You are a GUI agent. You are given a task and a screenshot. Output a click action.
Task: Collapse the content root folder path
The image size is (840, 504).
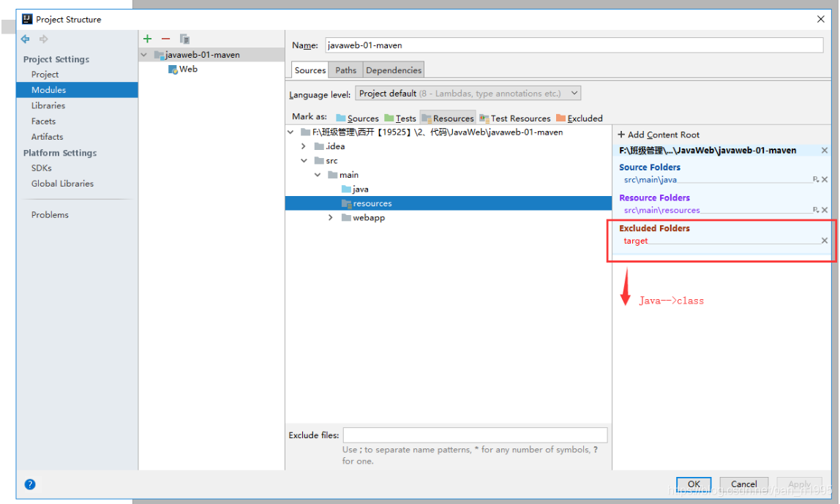tap(290, 132)
